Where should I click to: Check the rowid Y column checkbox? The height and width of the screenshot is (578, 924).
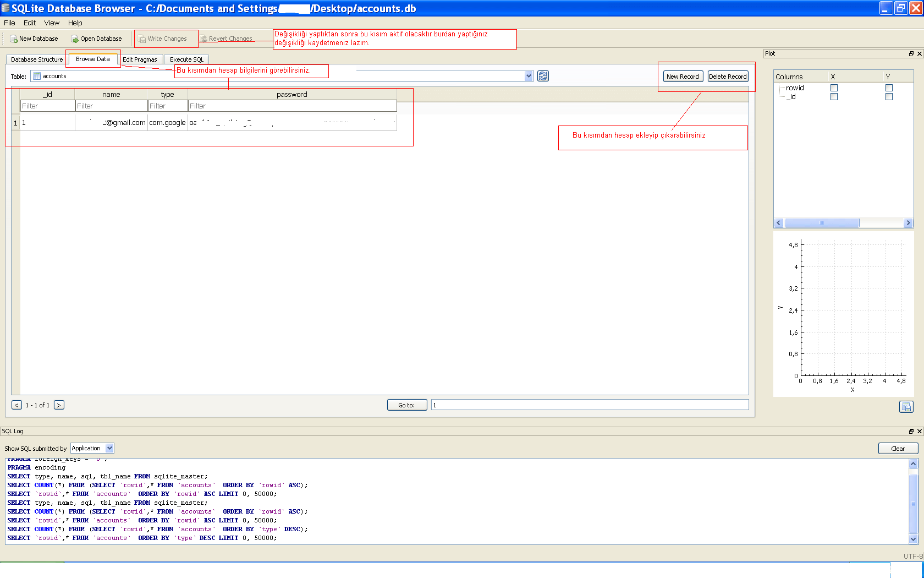pos(889,88)
